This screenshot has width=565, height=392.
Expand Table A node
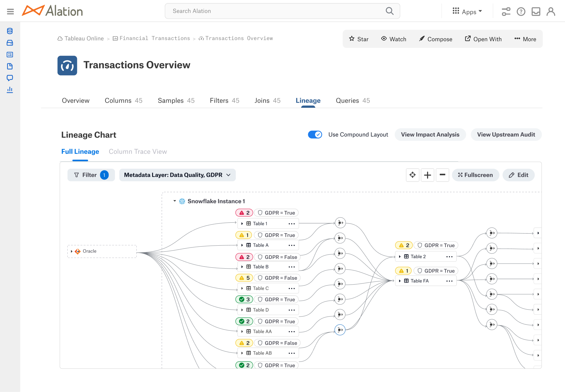[242, 245]
